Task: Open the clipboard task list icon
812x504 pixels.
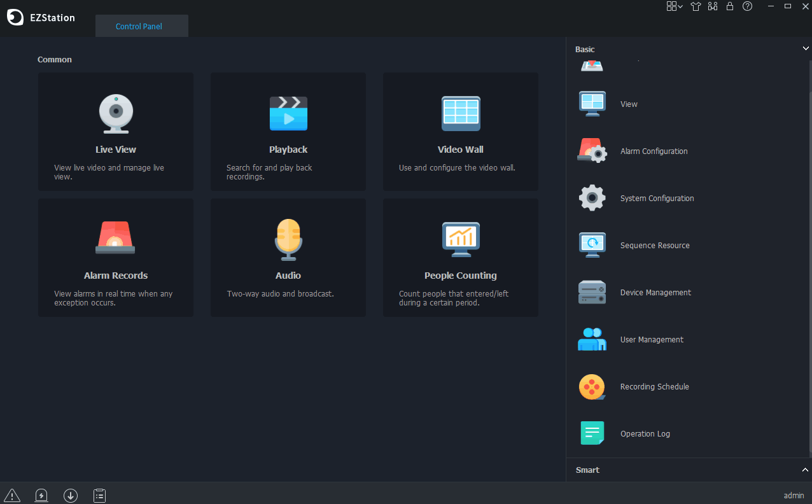Action: tap(99, 495)
